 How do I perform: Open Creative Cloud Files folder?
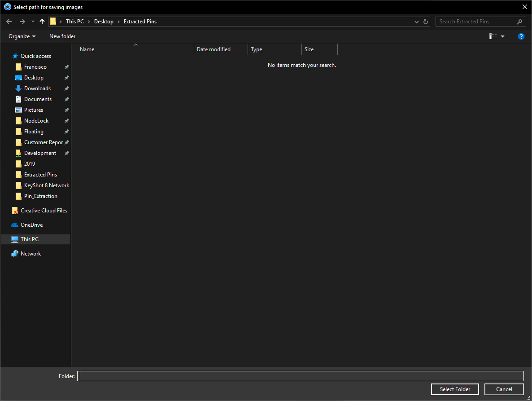(x=43, y=210)
